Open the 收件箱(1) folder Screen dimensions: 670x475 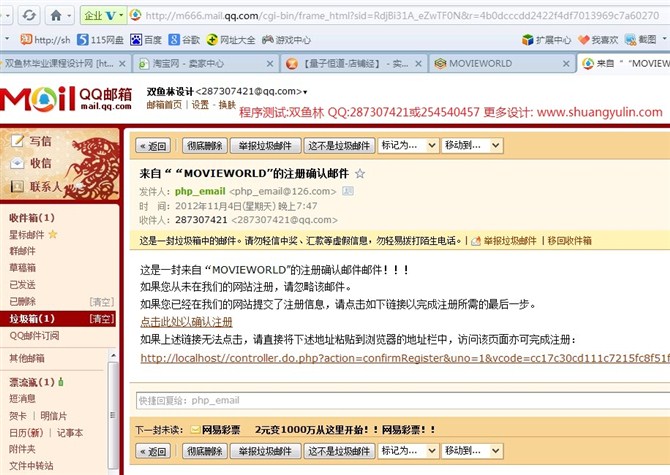32,217
